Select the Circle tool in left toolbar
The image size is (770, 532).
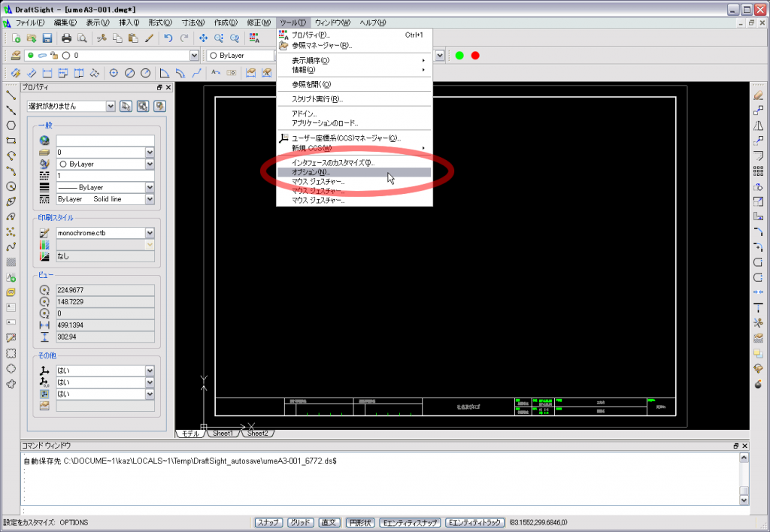pos(11,186)
